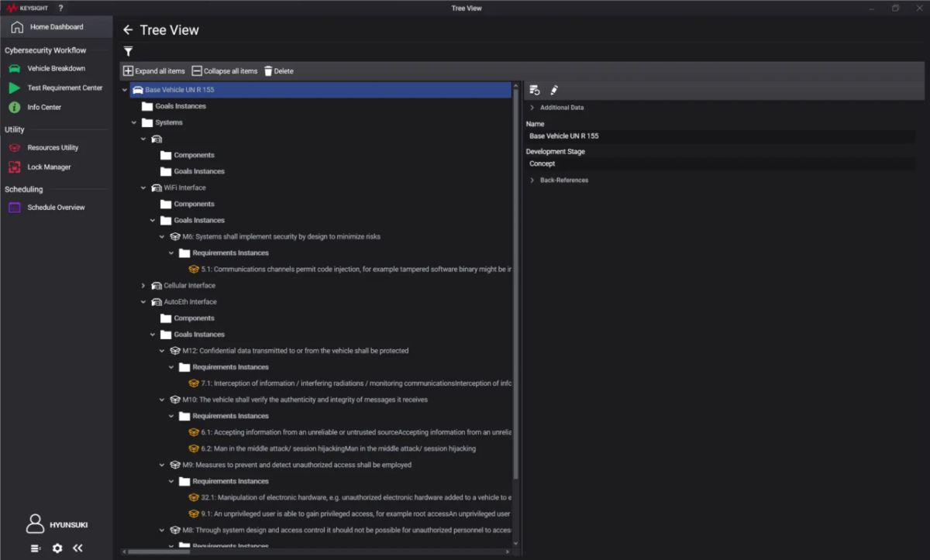Collapse the sidebar with double-chevron icon

click(77, 548)
